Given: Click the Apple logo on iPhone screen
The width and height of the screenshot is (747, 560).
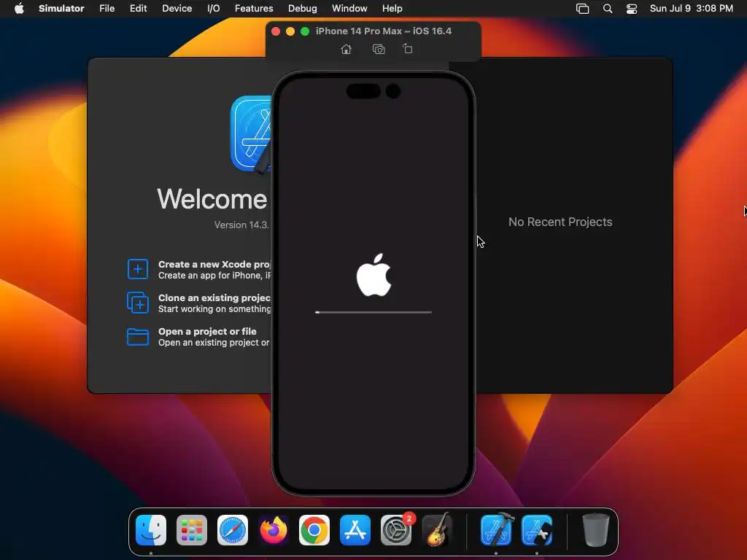Looking at the screenshot, I should 374,275.
